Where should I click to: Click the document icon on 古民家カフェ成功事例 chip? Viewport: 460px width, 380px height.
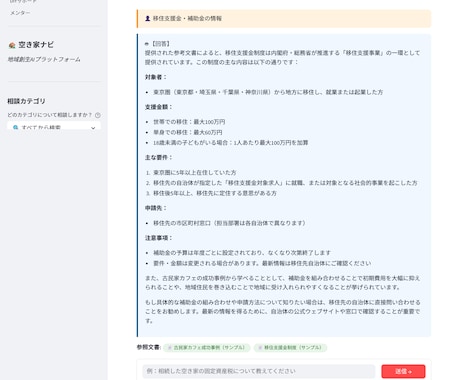click(x=169, y=348)
